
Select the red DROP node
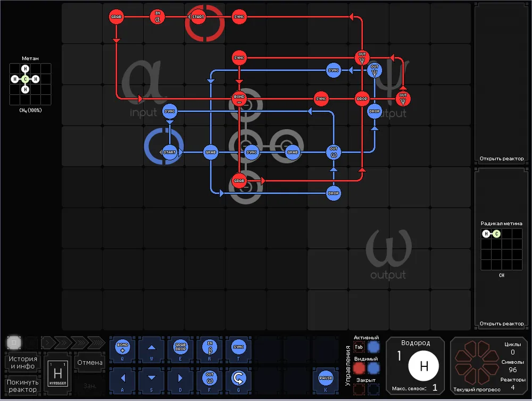click(x=362, y=99)
